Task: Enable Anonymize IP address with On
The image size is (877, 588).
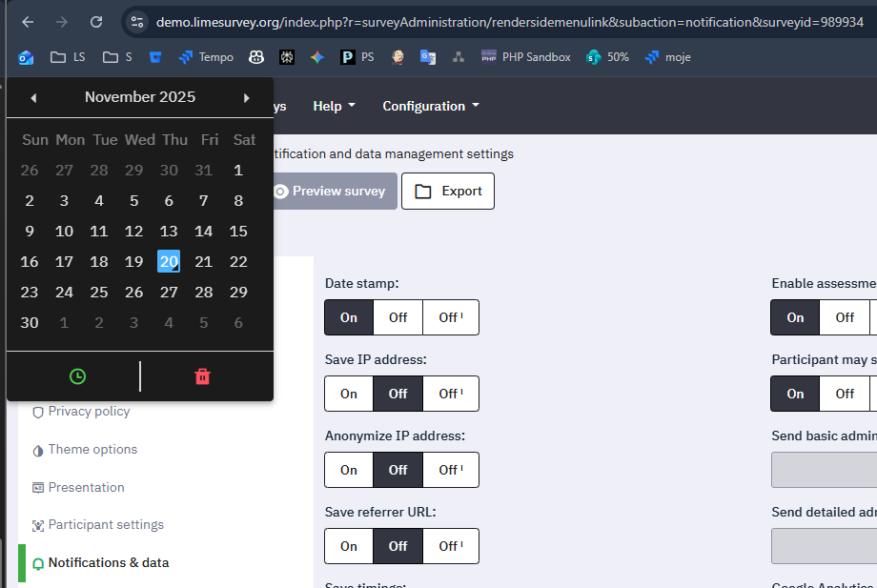Action: (349, 470)
